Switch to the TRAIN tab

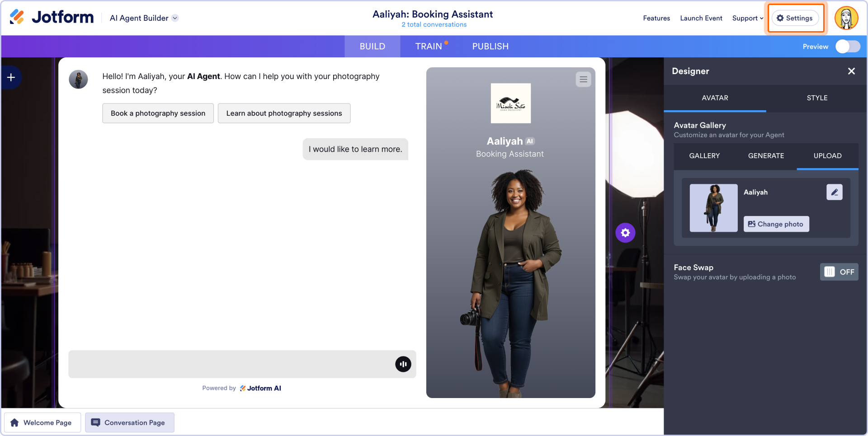(x=429, y=47)
